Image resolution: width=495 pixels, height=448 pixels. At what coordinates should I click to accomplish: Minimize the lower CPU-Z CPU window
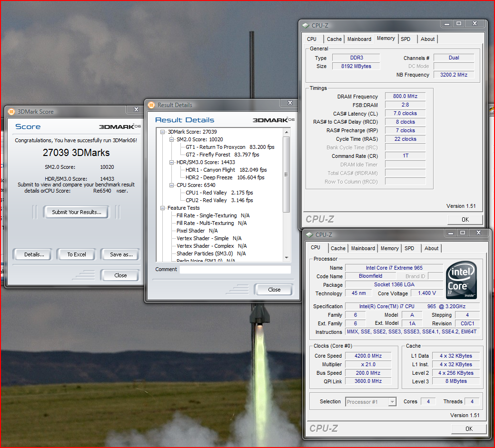450,233
